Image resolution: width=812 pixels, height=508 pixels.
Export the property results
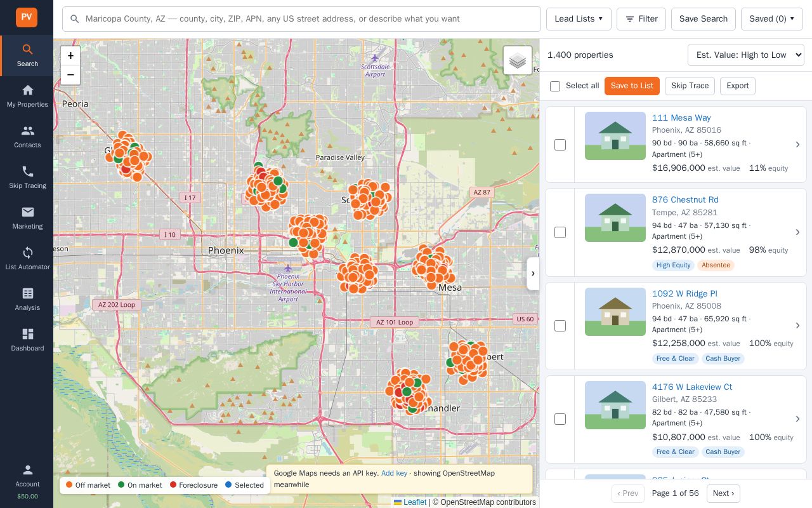738,86
